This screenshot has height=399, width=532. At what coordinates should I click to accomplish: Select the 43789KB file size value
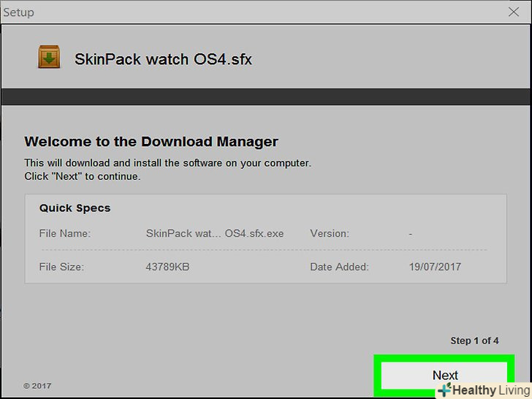coord(168,267)
